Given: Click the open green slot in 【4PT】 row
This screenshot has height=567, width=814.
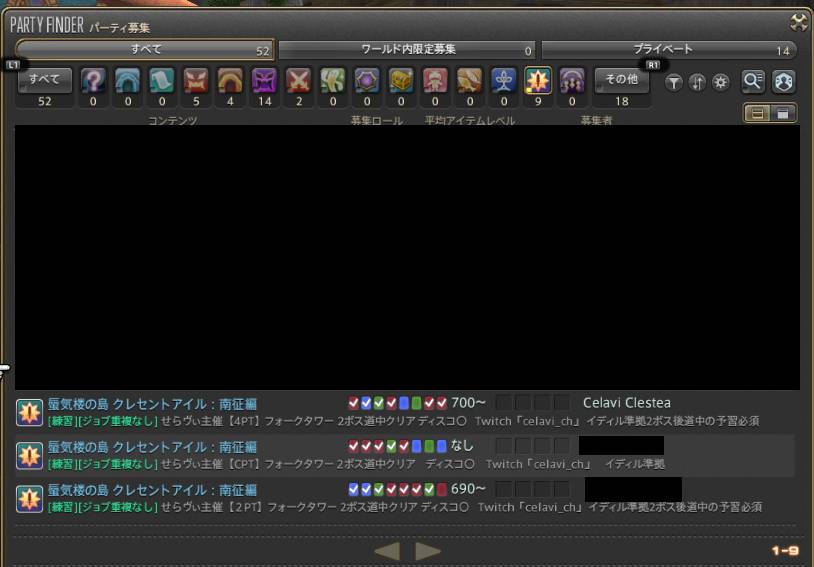Looking at the screenshot, I should (416, 403).
